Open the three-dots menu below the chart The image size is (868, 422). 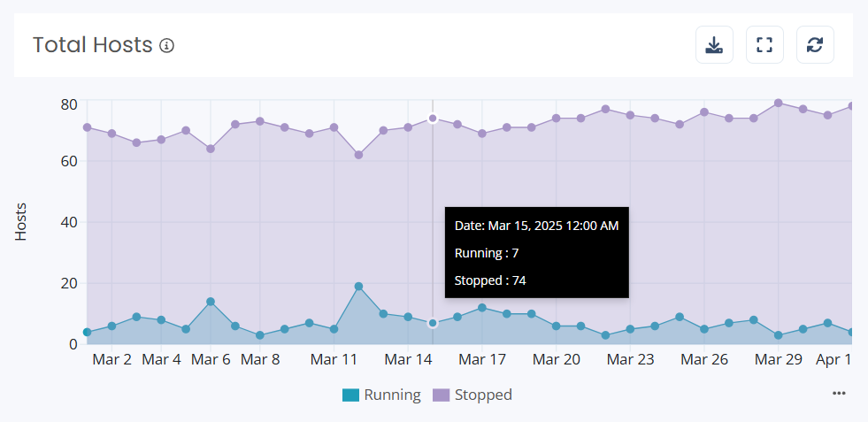[x=839, y=394]
